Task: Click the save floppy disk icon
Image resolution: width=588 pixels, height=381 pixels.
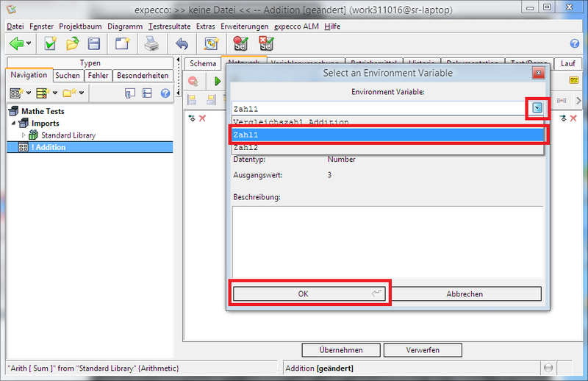Action: [x=94, y=43]
